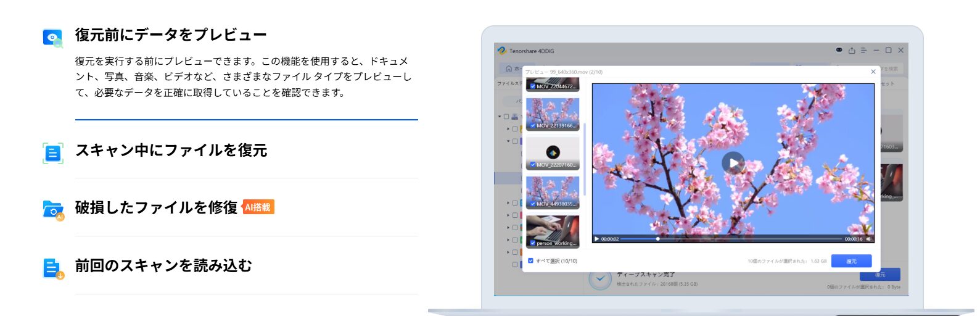Mute the video using the speaker icon
Screen dimensions: 980x316
click(x=868, y=239)
